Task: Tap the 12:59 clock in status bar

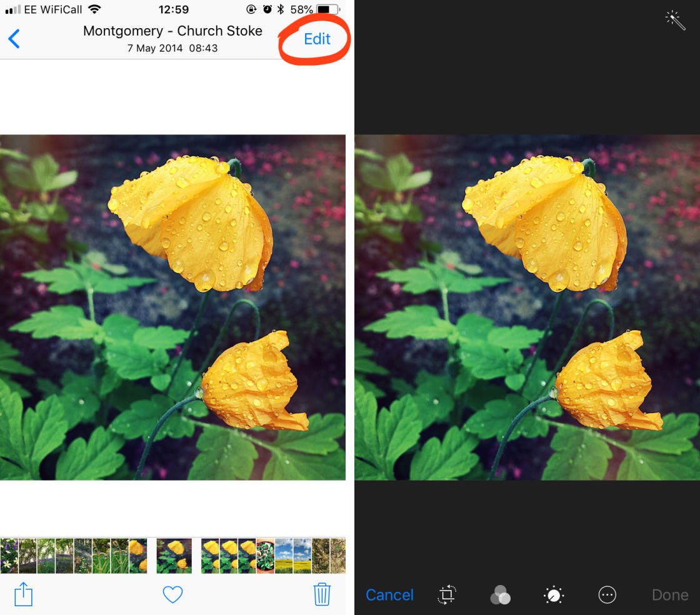Action: pos(173,9)
